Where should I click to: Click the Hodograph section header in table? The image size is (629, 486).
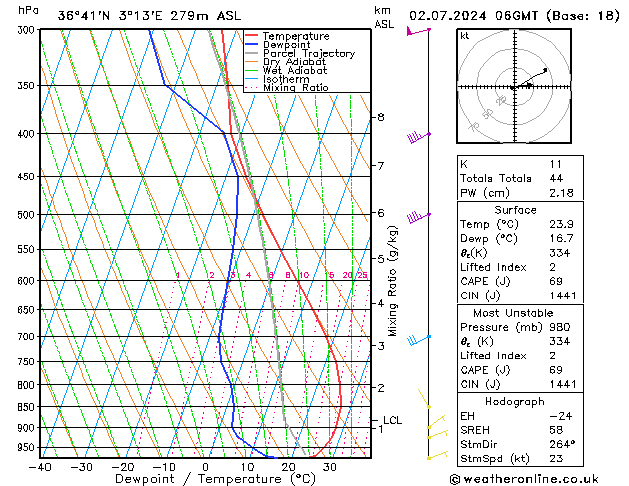point(513,401)
